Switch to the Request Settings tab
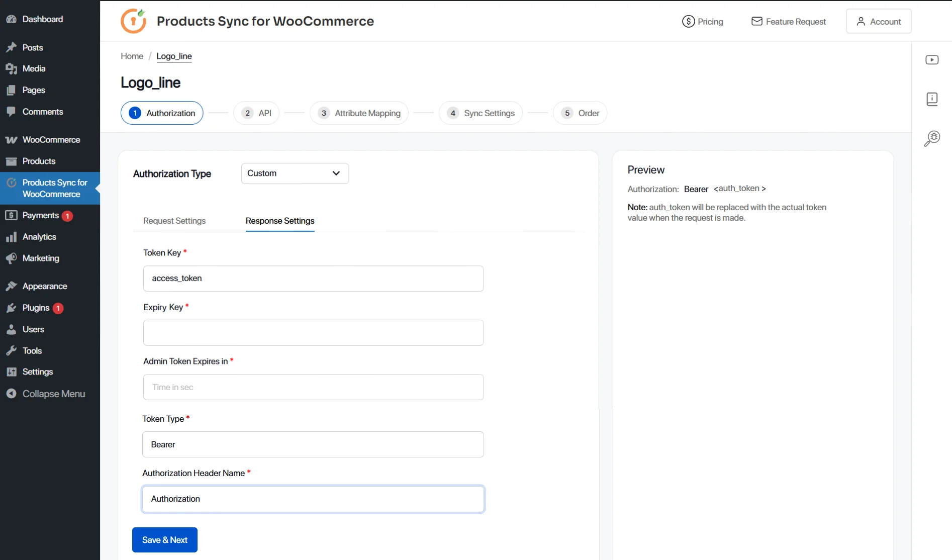952x560 pixels. tap(174, 220)
